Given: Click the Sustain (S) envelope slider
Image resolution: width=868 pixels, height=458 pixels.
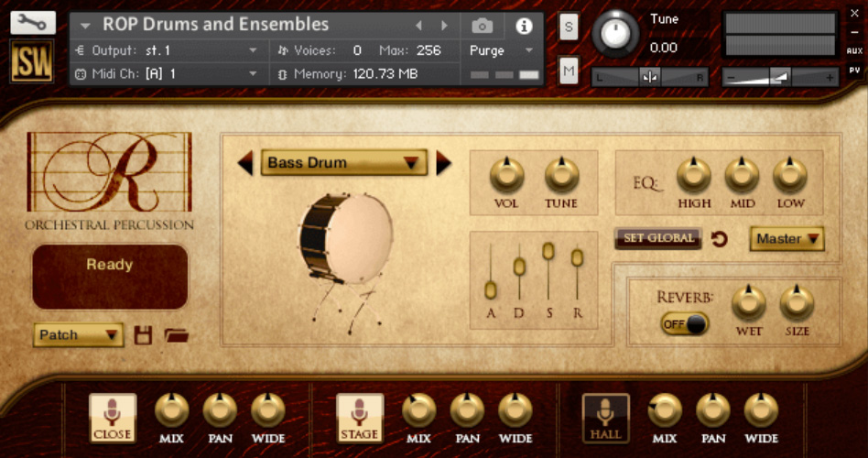Looking at the screenshot, I should (x=548, y=251).
